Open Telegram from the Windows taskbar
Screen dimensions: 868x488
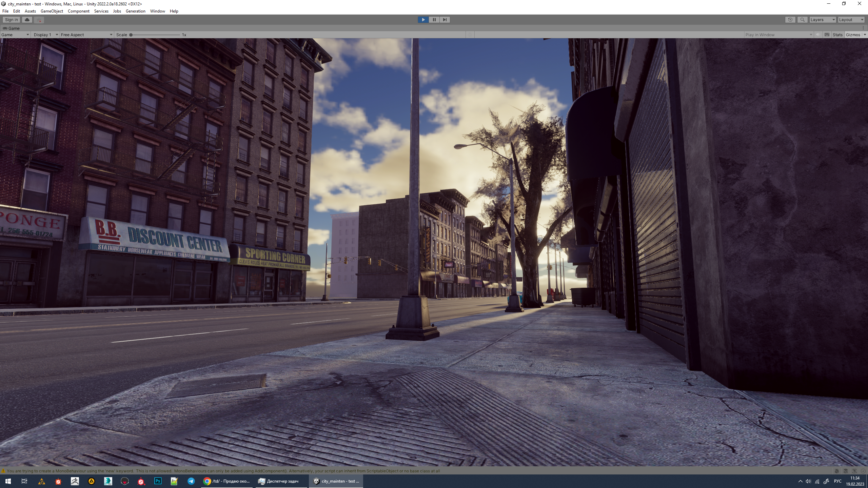click(x=191, y=481)
